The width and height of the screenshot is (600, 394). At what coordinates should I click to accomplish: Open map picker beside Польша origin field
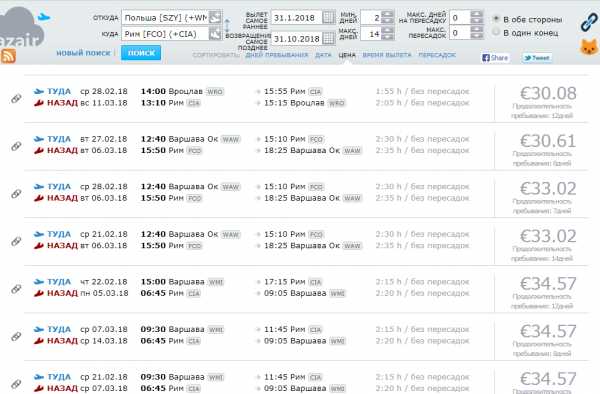pyautogui.click(x=215, y=17)
